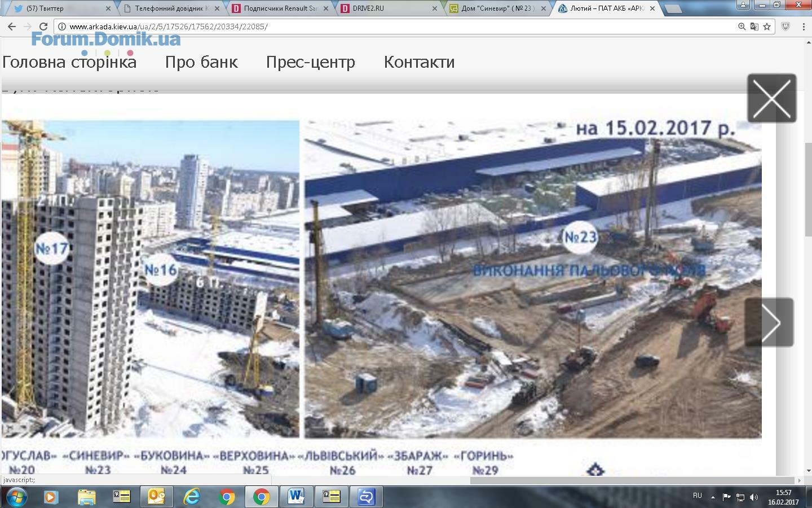
Task: Open the network status tray icon
Action: click(740, 497)
